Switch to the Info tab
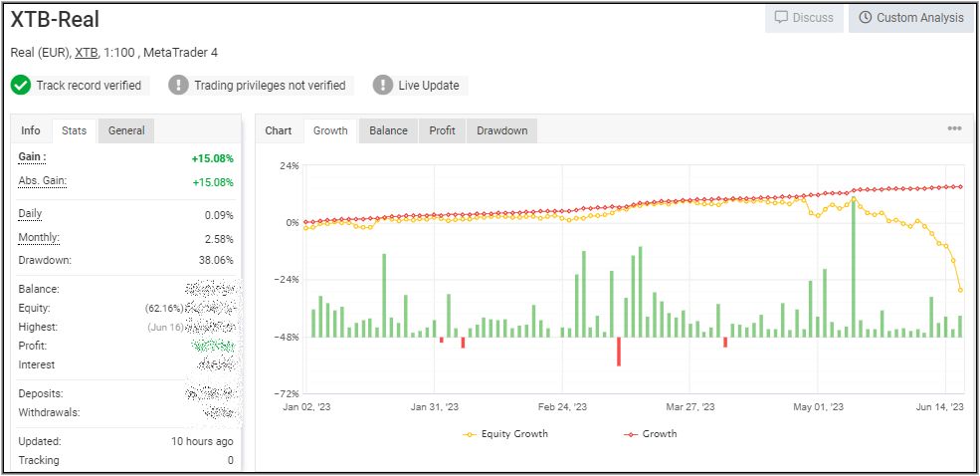 [x=31, y=130]
